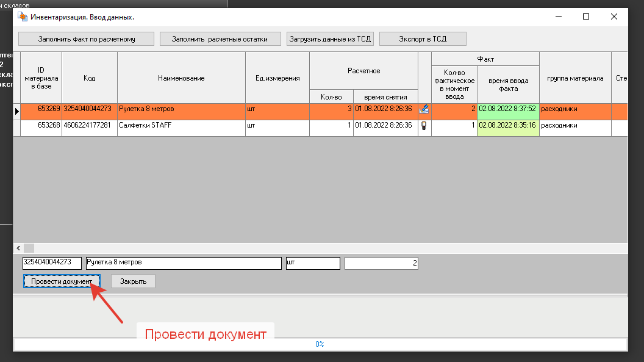The height and width of the screenshot is (362, 644).
Task: Close the Инвентаризация window via X
Action: tap(614, 17)
